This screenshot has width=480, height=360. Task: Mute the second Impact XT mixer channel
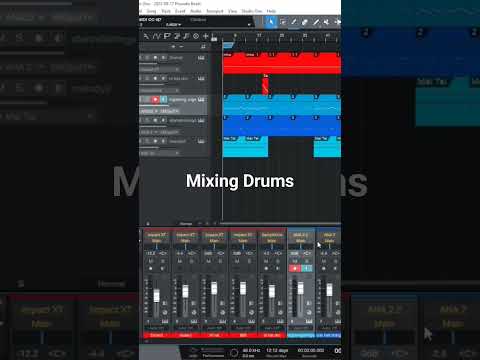coord(180,261)
